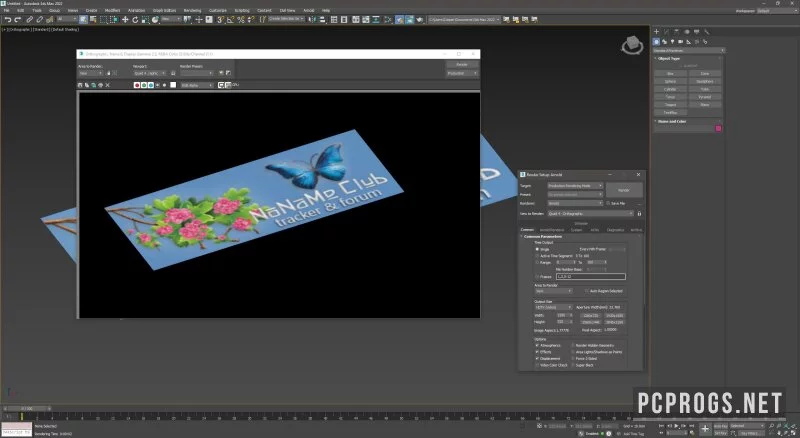The width and height of the screenshot is (800, 438).
Task: Open the Target dropdown in Render Setup
Action: pos(576,186)
